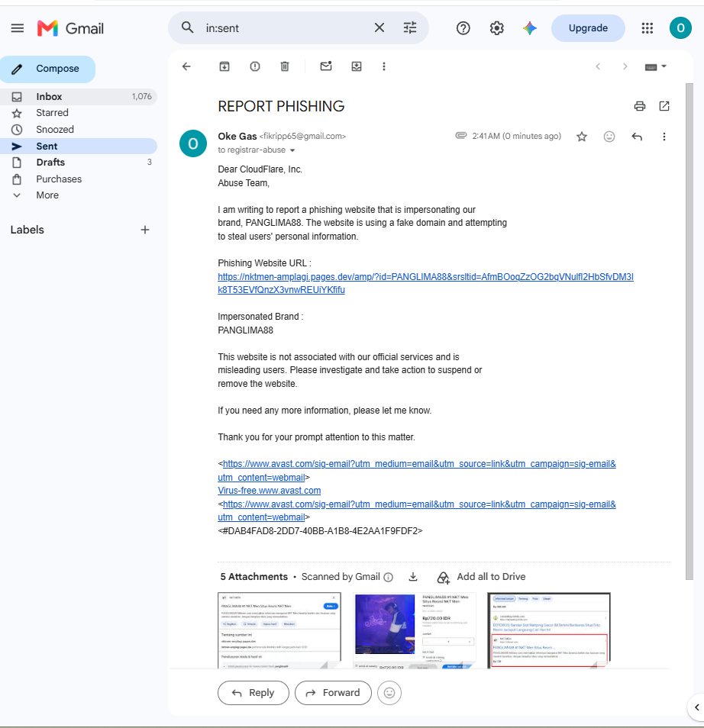Report this email as spam
Screen dimensions: 704x728
click(x=255, y=67)
